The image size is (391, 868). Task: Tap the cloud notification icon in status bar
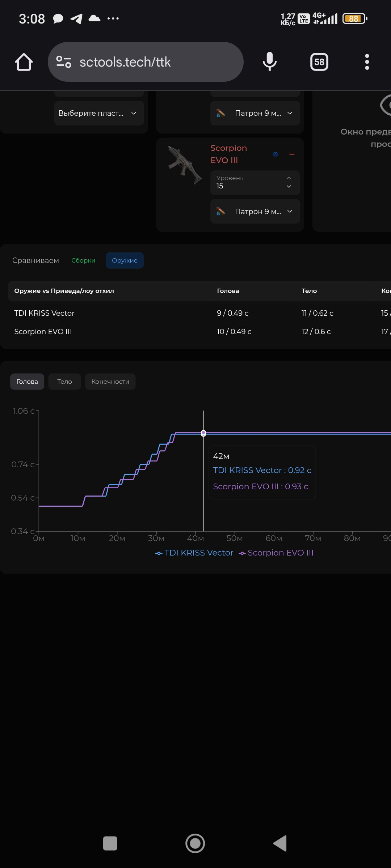click(94, 18)
